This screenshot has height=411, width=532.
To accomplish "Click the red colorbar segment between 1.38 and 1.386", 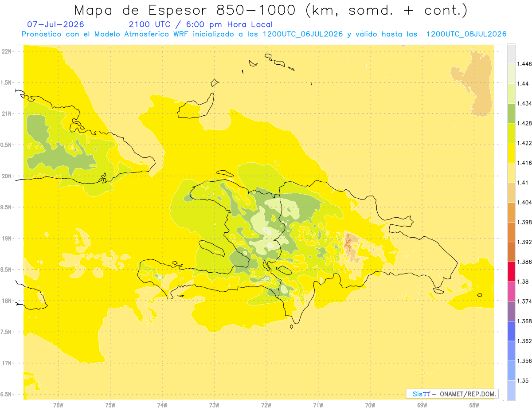I will 511,271.
